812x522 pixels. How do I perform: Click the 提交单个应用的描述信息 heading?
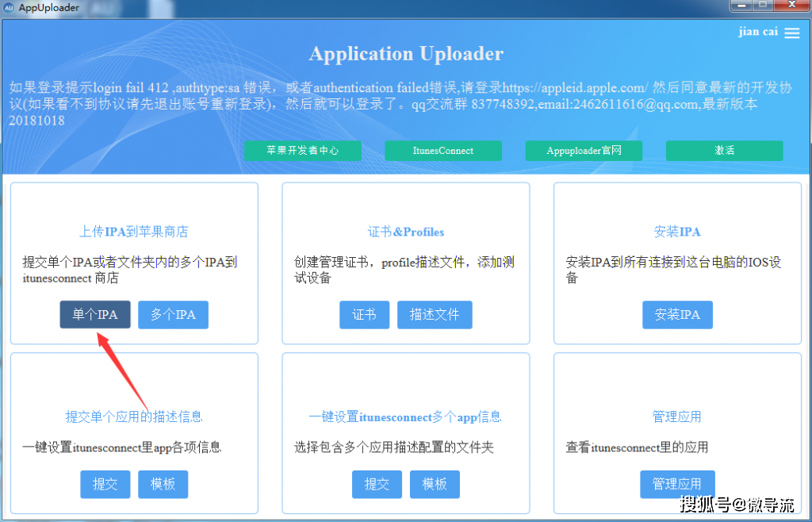tap(133, 416)
